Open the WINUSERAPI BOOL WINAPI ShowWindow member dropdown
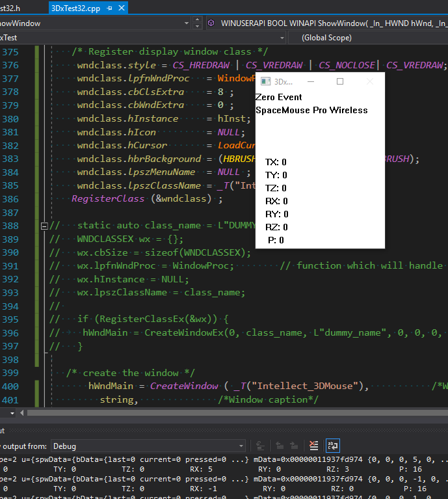This screenshot has height=499, width=448. pyautogui.click(x=328, y=23)
